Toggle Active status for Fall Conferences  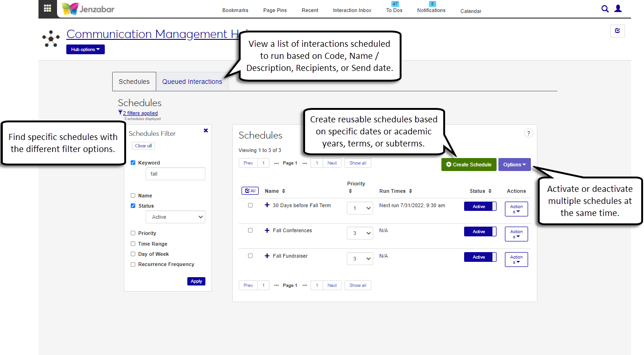(480, 232)
